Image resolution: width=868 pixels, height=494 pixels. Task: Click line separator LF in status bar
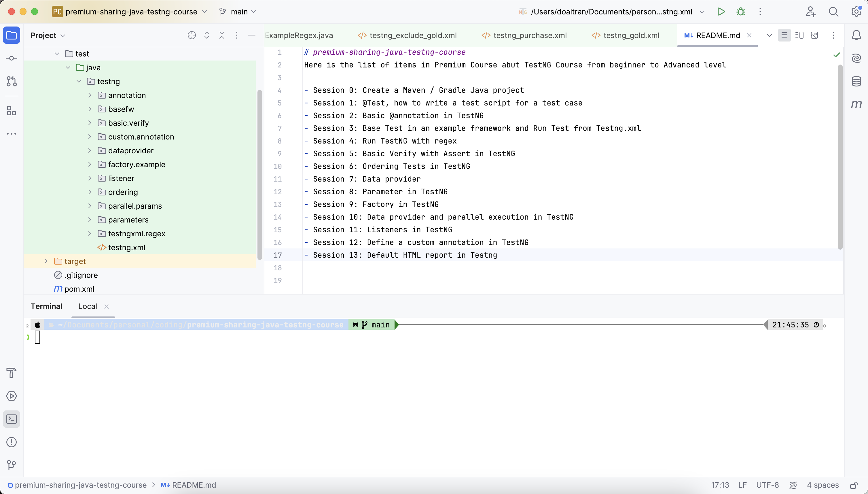tap(742, 485)
